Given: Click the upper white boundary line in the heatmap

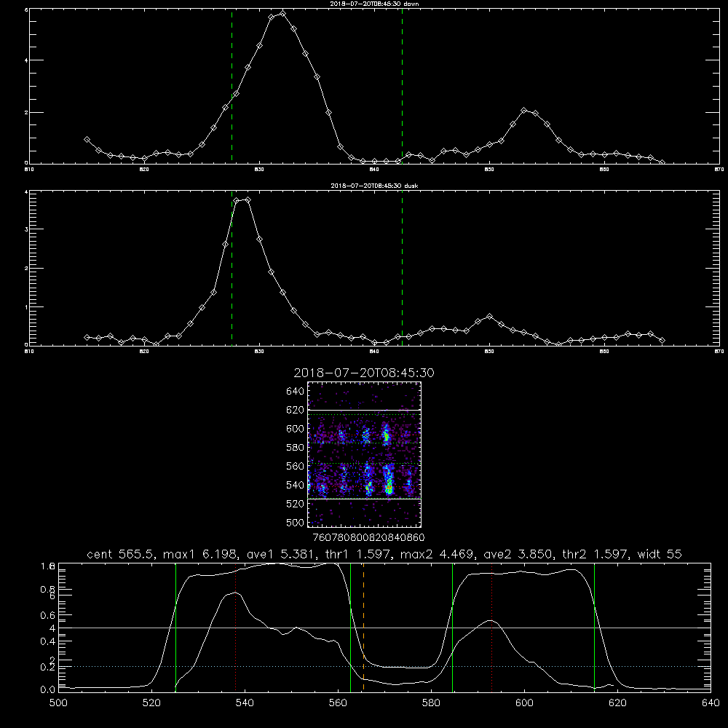Looking at the screenshot, I should pyautogui.click(x=364, y=410).
